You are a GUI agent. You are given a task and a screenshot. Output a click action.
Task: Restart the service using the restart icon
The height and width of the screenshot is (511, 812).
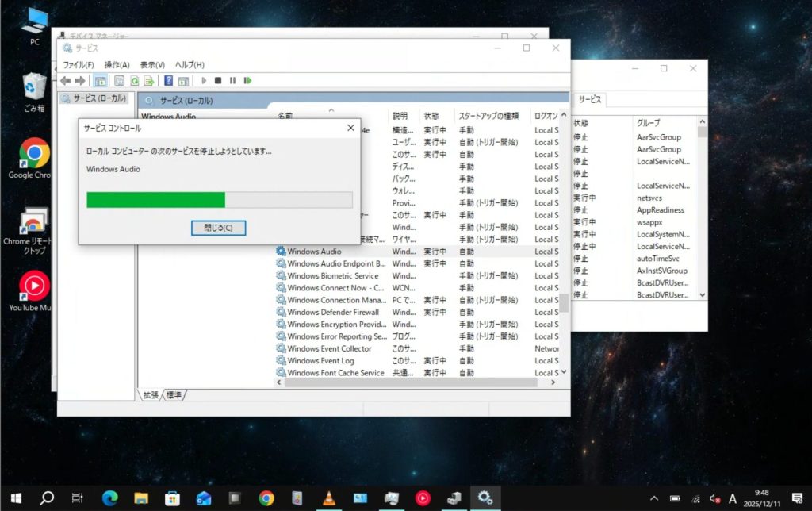tap(247, 80)
